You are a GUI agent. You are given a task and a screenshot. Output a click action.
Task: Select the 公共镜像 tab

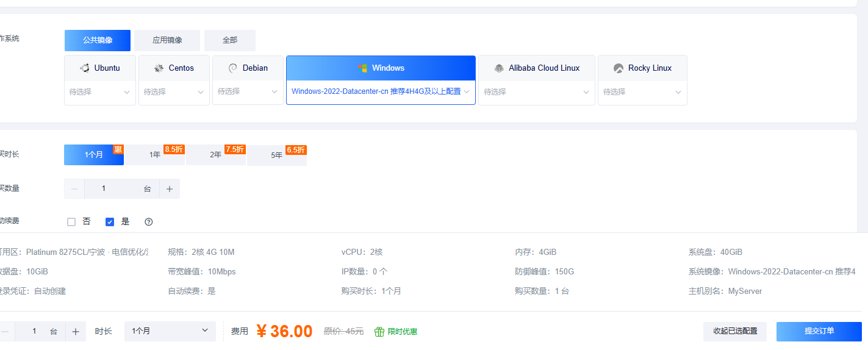coord(98,40)
